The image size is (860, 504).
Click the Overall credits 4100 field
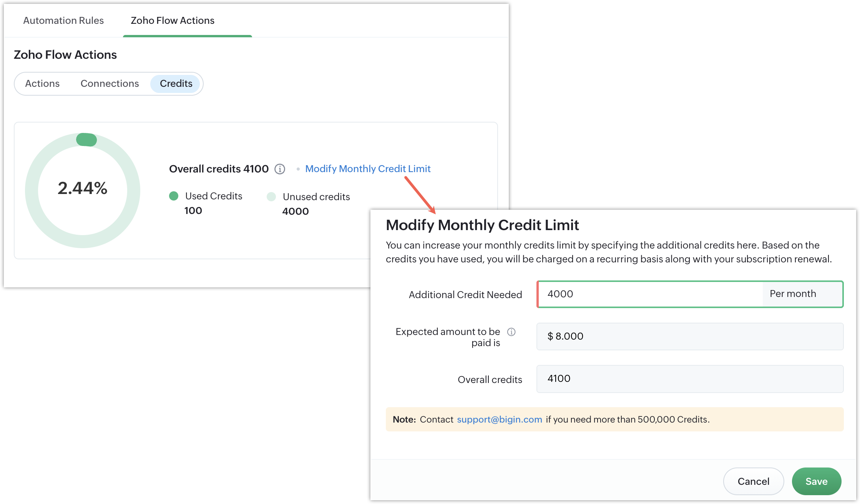pos(689,379)
